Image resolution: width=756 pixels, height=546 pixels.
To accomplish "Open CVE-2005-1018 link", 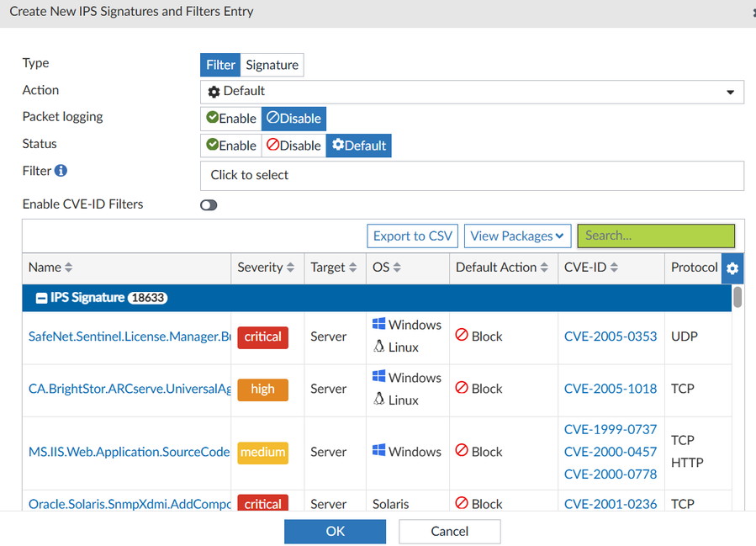I will 611,389.
